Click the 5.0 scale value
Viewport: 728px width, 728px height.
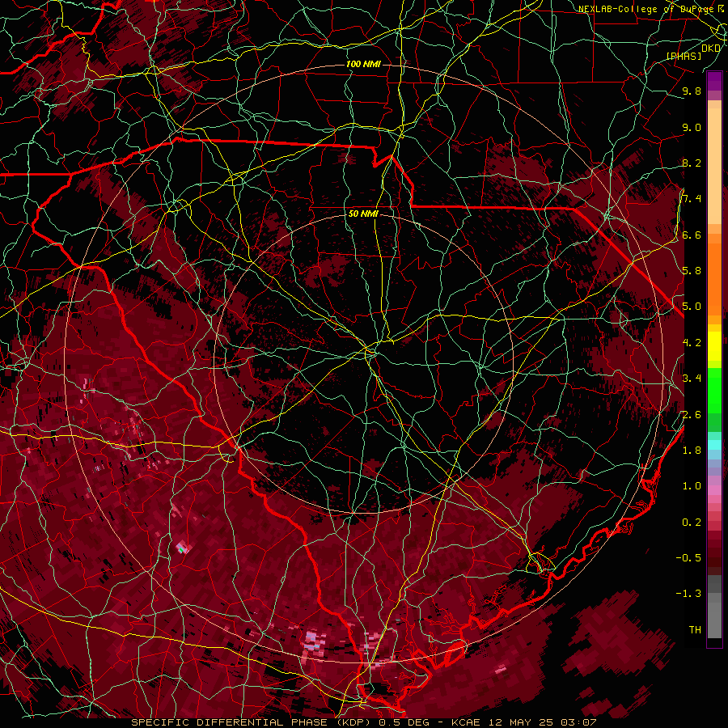point(692,307)
